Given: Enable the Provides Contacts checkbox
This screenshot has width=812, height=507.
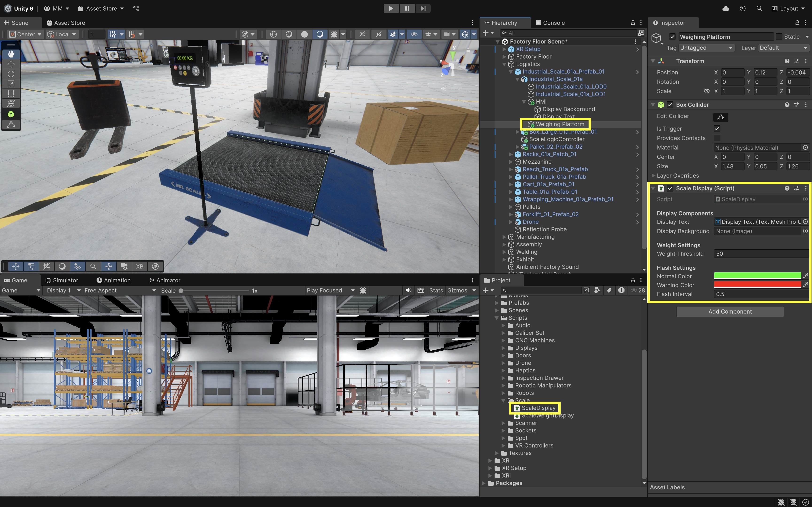Looking at the screenshot, I should pos(717,138).
